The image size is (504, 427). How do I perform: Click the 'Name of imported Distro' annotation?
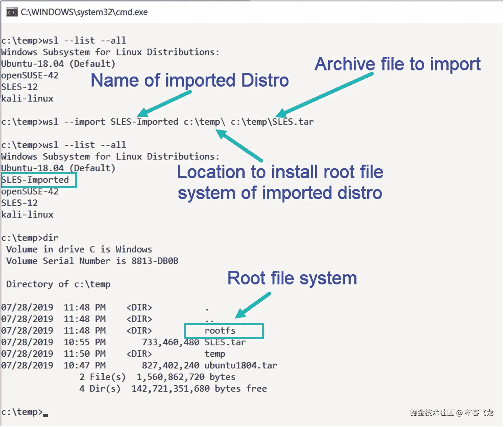pos(190,80)
